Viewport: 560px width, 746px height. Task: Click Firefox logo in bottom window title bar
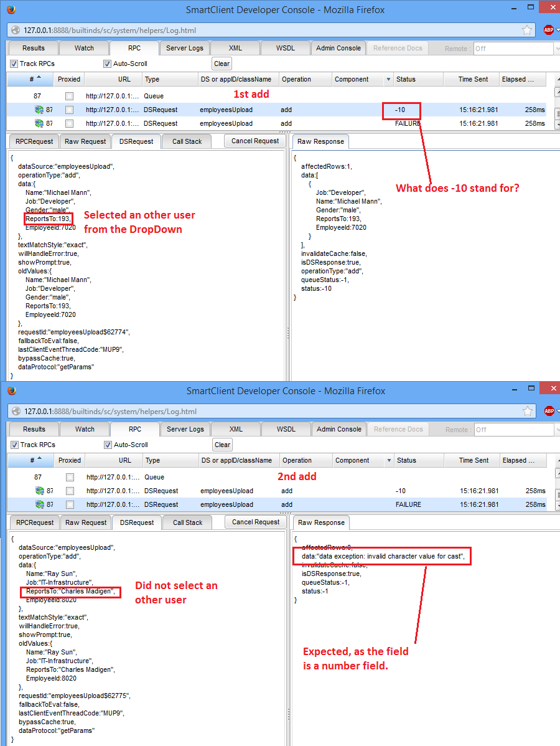pyautogui.click(x=12, y=390)
